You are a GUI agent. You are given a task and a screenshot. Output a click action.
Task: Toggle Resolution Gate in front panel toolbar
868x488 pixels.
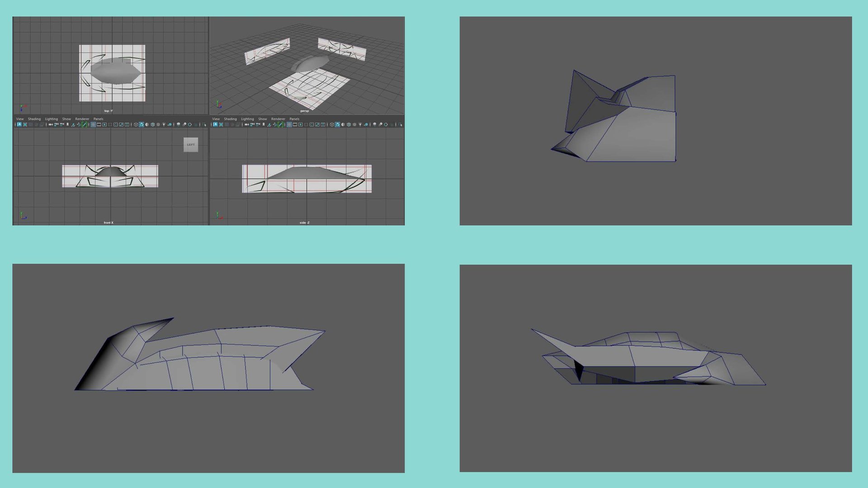coord(104,125)
